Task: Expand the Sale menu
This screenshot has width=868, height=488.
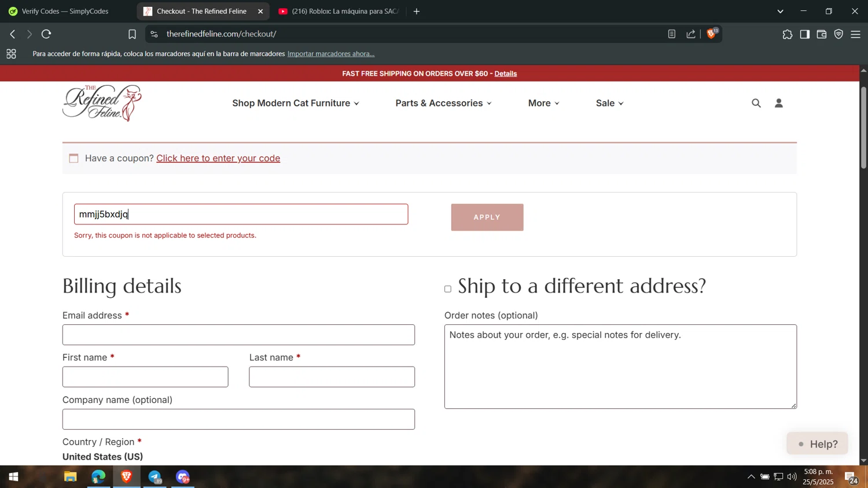Action: tap(610, 103)
